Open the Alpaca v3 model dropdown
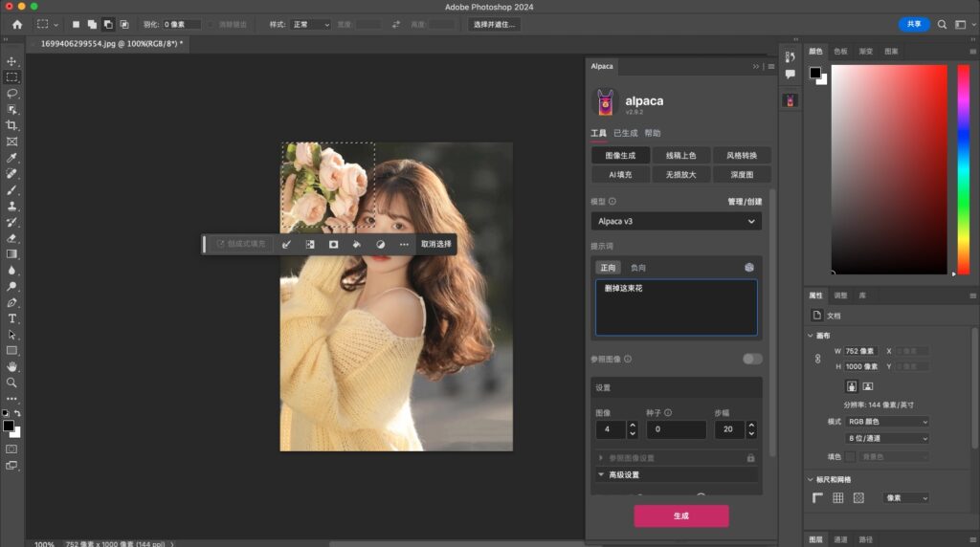 coord(676,221)
